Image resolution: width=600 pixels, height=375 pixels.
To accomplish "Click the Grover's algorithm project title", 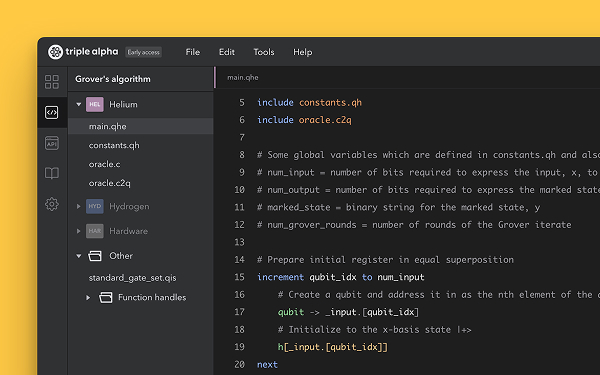I will [x=112, y=79].
